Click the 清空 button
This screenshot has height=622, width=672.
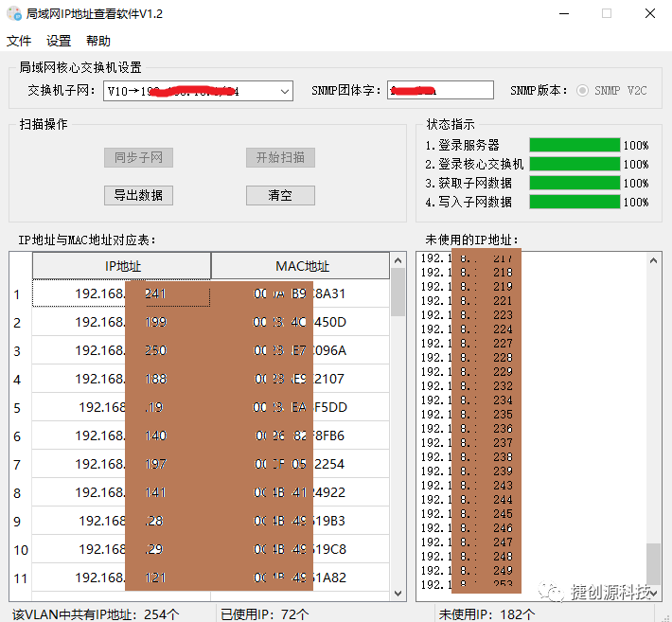tap(280, 195)
